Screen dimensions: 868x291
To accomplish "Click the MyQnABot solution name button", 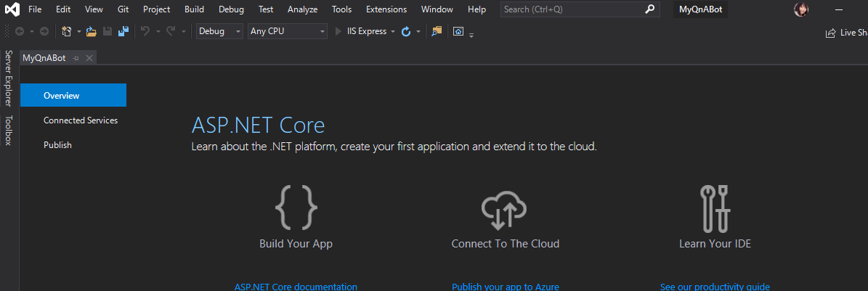I will point(700,9).
